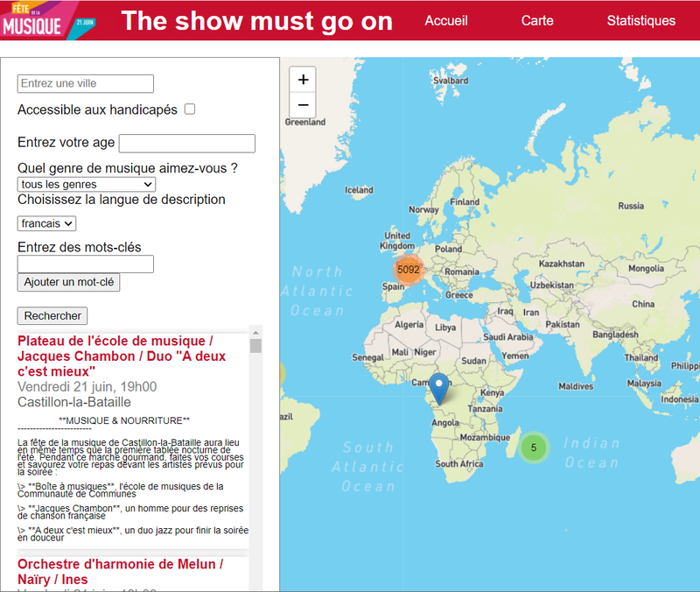The image size is (700, 592).
Task: Change tous les genres to another genre
Action: click(x=86, y=184)
